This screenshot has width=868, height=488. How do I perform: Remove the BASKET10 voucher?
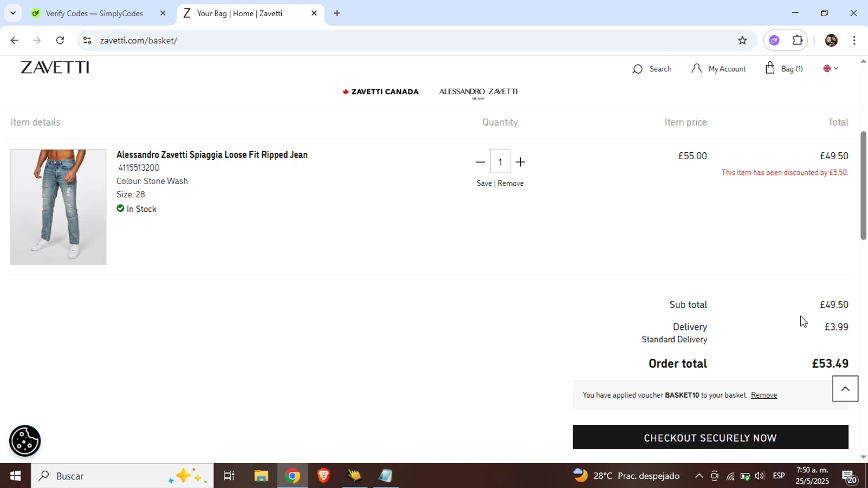(764, 395)
